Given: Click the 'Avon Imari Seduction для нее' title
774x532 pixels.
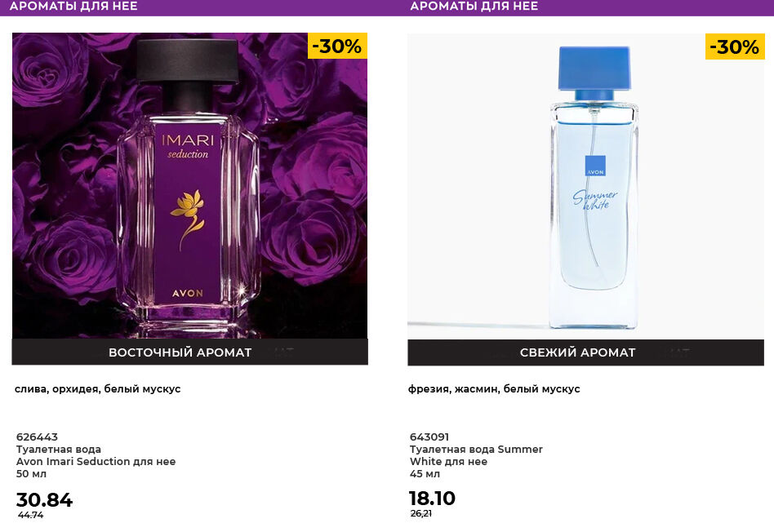Looking at the screenshot, I should tap(96, 462).
